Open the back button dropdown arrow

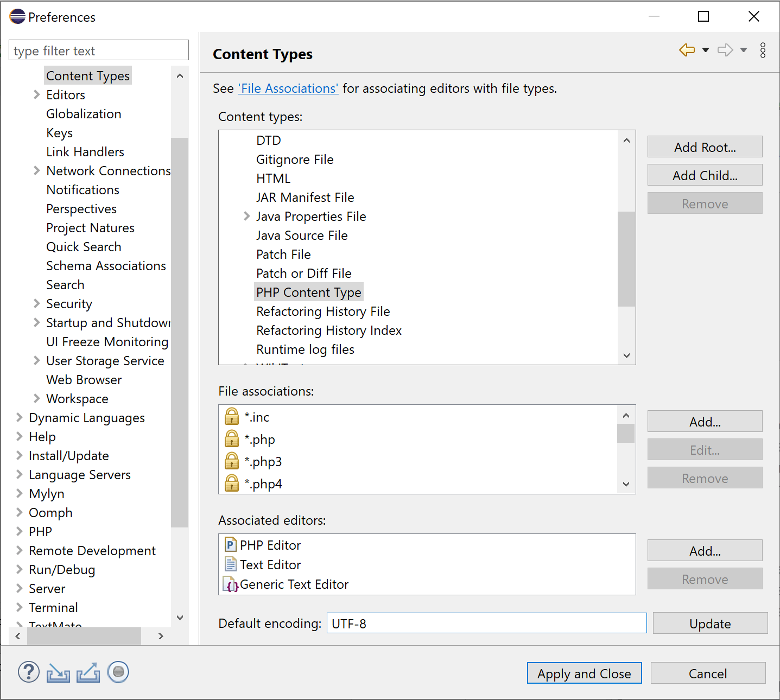point(706,49)
